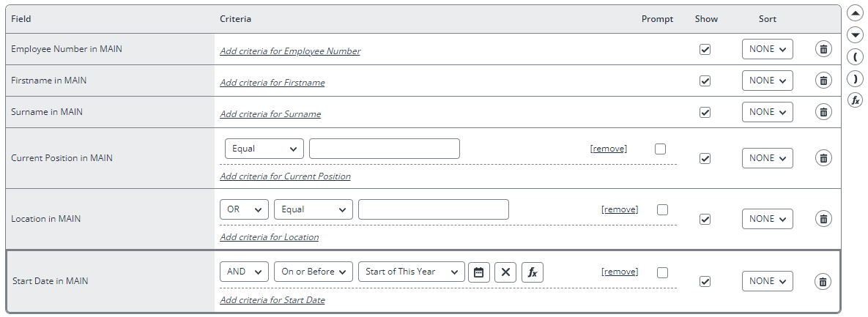The image size is (868, 317).
Task: Open the 'On or Before' comparison dropdown
Action: [314, 272]
